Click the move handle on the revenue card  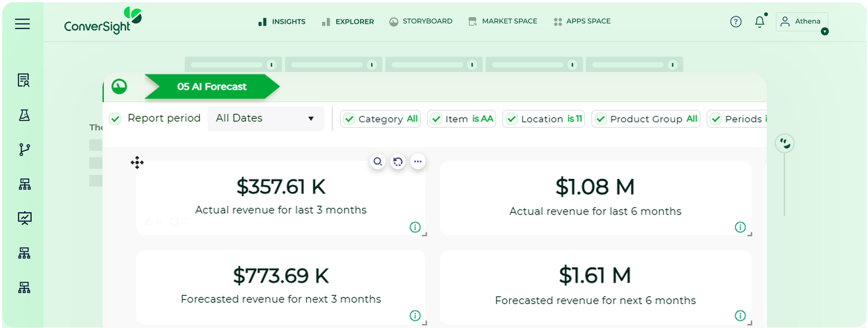pos(137,162)
